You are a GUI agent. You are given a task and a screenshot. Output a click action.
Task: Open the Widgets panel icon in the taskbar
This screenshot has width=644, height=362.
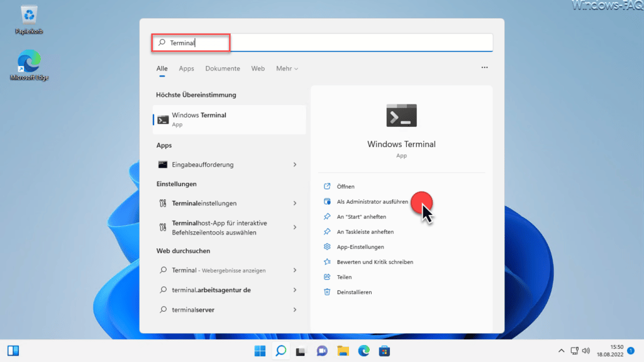(13, 351)
